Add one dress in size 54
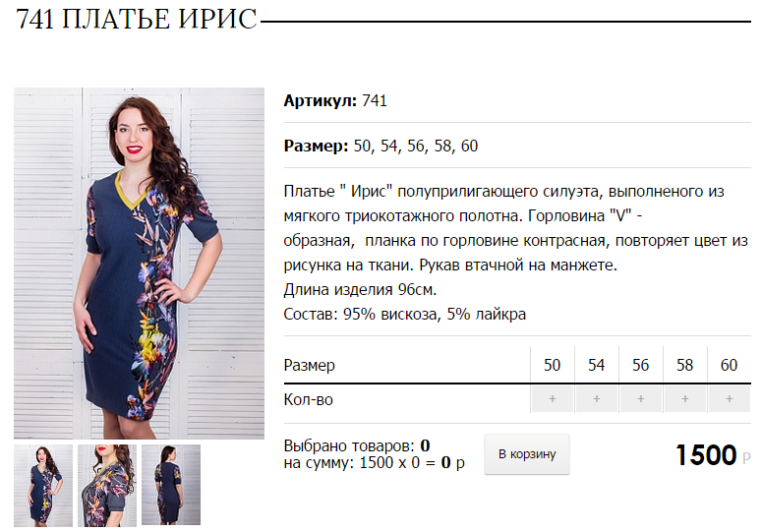Image resolution: width=762 pixels, height=532 pixels. (x=596, y=399)
